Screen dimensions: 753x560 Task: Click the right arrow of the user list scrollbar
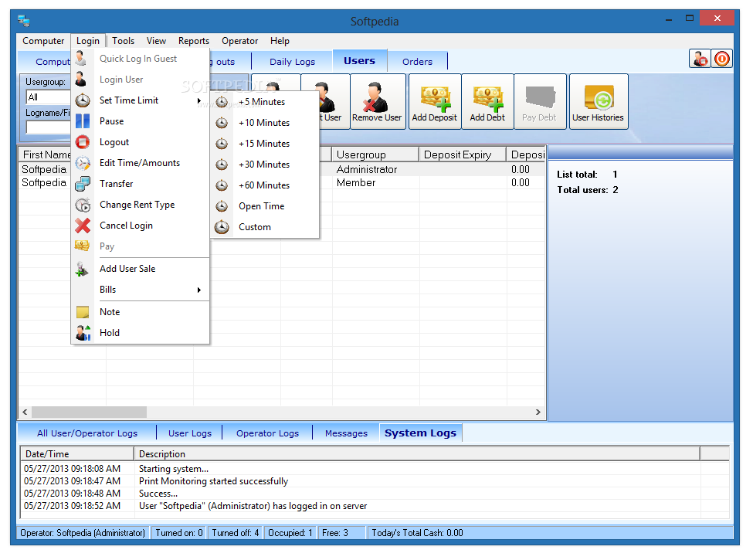pos(538,412)
